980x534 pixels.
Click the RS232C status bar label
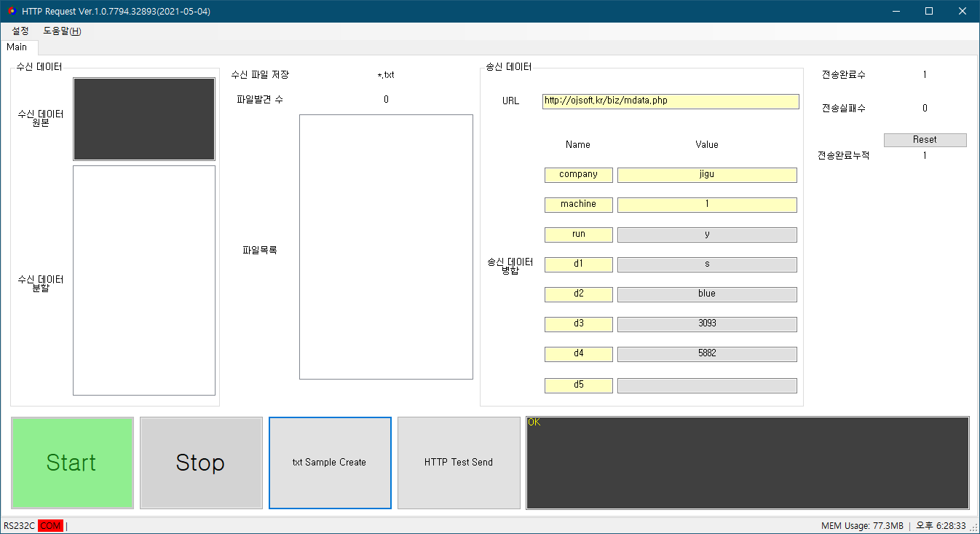tap(19, 526)
